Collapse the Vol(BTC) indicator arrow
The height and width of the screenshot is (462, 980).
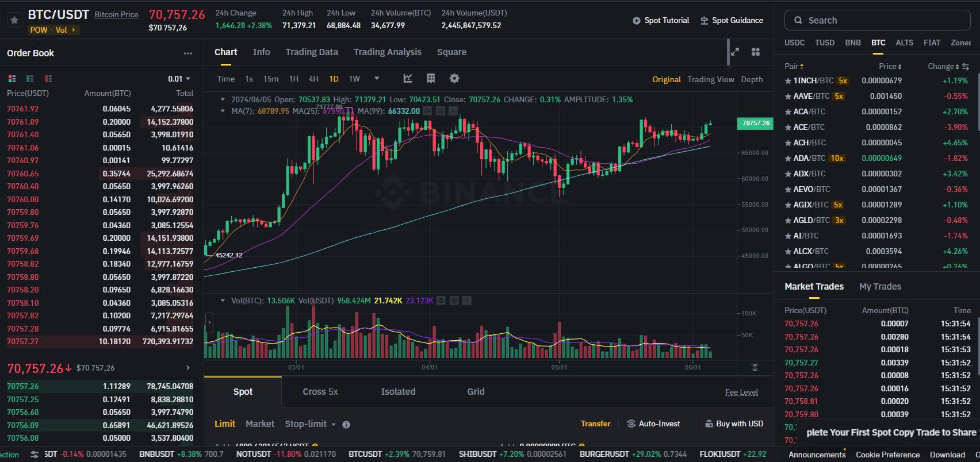[223, 301]
